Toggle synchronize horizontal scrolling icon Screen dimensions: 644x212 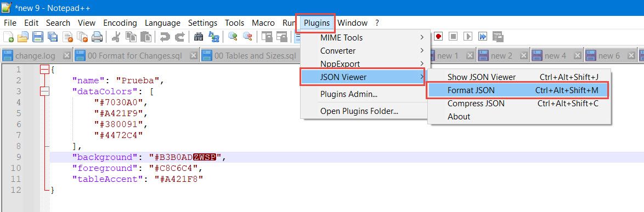282,37
